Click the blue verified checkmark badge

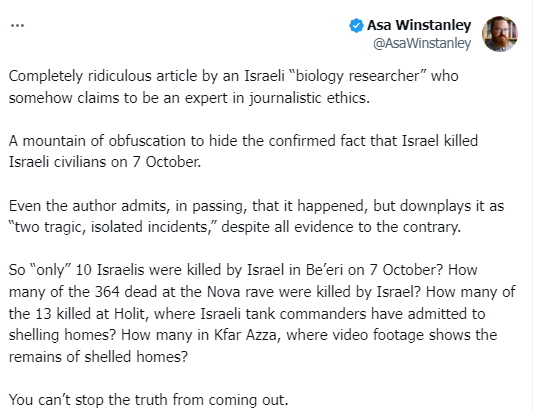(356, 26)
